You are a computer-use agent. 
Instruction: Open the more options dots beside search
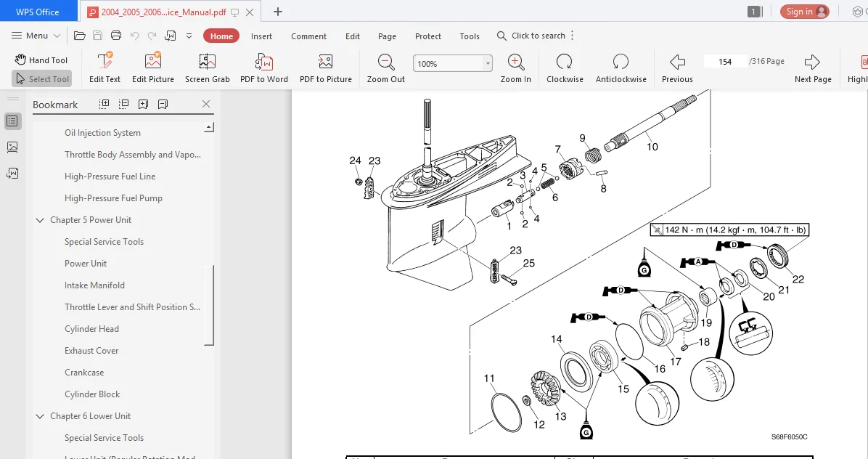(573, 36)
